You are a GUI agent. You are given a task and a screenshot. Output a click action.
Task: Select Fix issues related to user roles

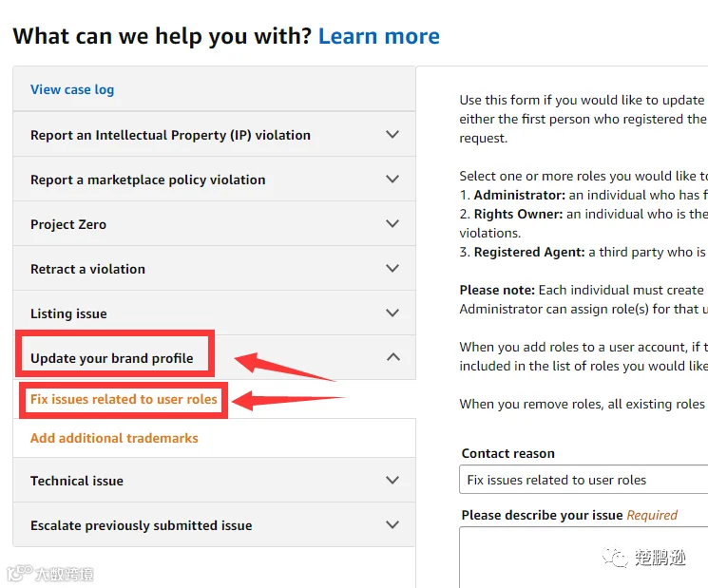(x=124, y=399)
